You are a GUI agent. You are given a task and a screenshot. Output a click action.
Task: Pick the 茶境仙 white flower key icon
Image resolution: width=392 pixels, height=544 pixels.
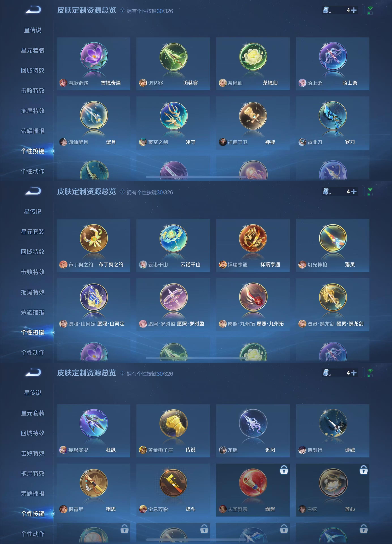click(x=253, y=57)
